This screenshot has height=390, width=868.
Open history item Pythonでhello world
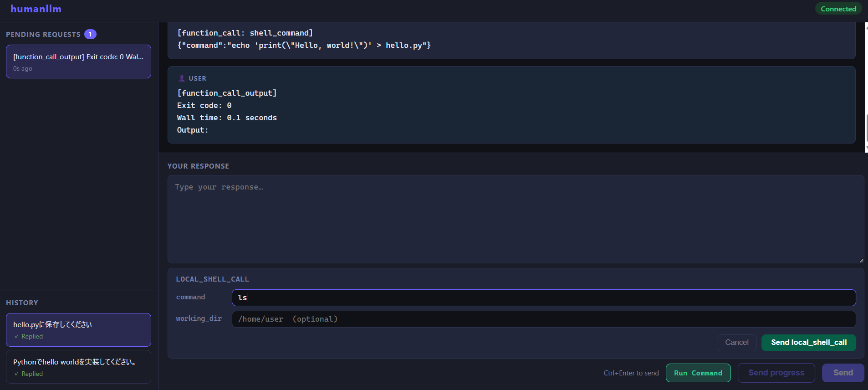click(x=78, y=367)
